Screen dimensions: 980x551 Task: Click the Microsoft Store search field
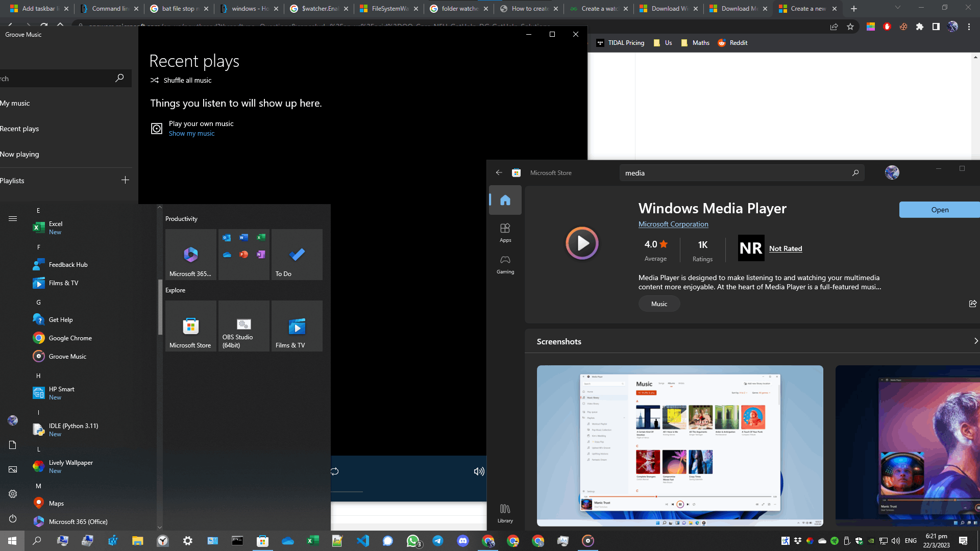pos(735,173)
